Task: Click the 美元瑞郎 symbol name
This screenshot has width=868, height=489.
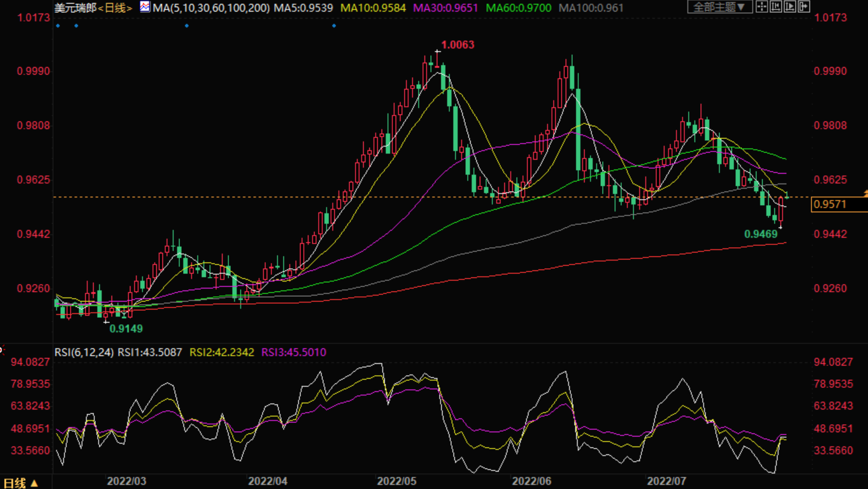Action: [x=75, y=8]
